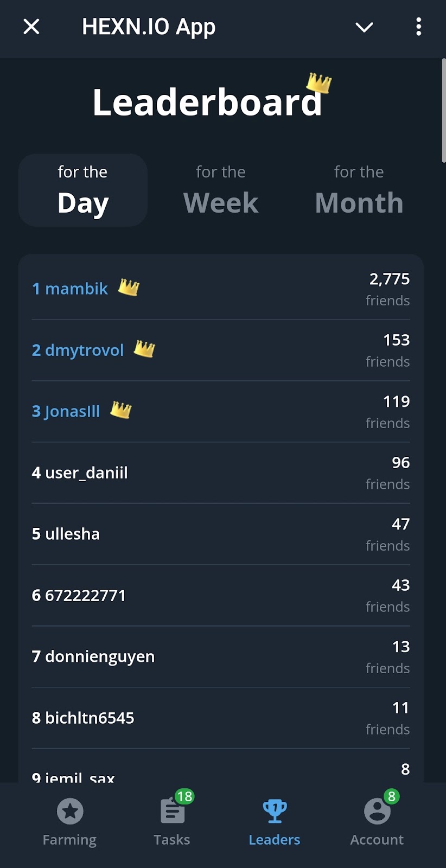Switch to the Day leaderboard tab
Viewport: 446px width, 868px height.
tap(83, 190)
